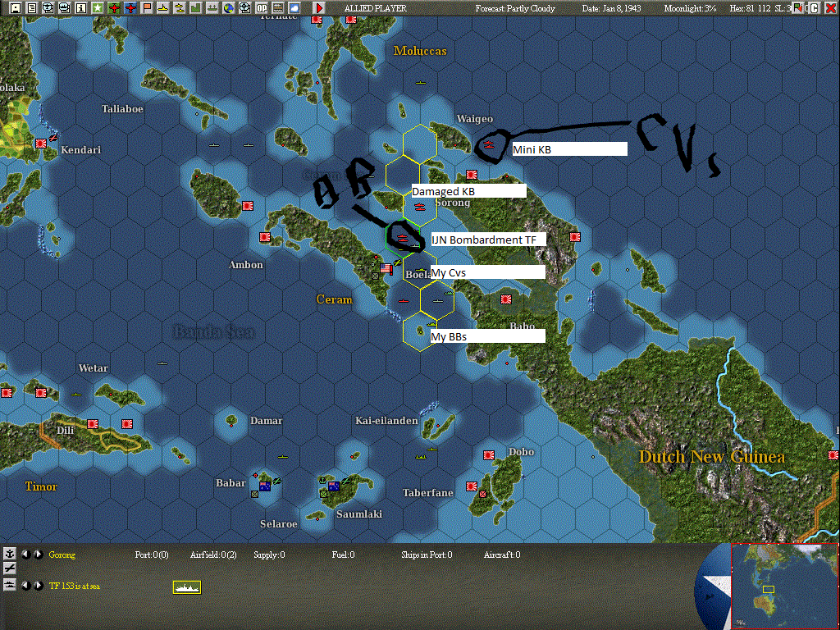Screen dimensions: 840x630
Task: Go to previous base, left arrow beside Gorong
Action: (x=25, y=555)
